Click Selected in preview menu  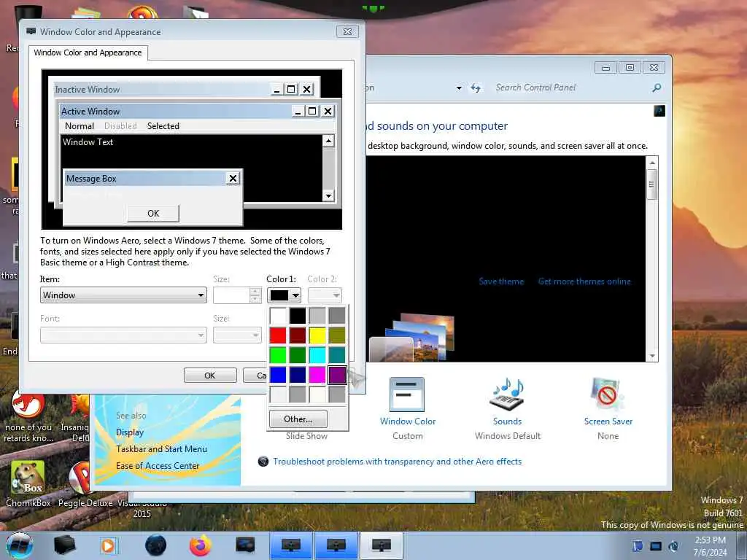tap(163, 125)
